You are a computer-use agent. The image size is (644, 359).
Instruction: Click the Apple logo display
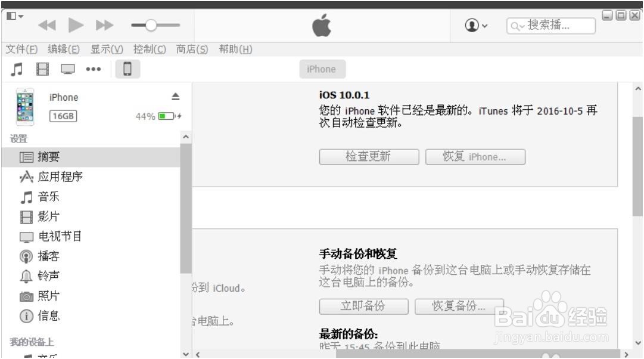pos(322,26)
